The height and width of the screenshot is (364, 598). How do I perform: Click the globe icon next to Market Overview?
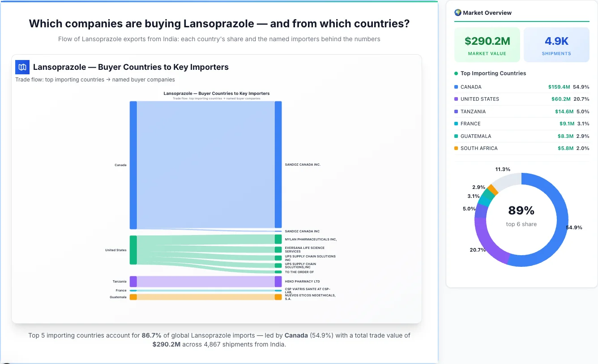(457, 12)
